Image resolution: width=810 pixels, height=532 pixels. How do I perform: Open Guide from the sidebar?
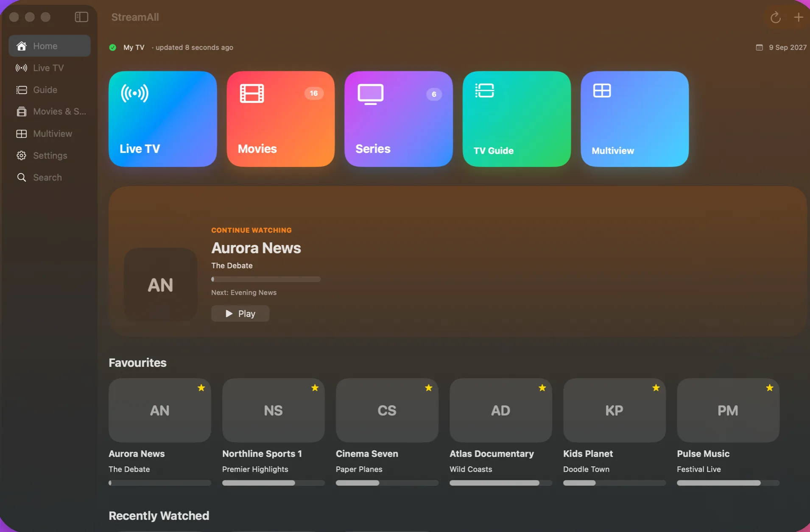coord(50,90)
